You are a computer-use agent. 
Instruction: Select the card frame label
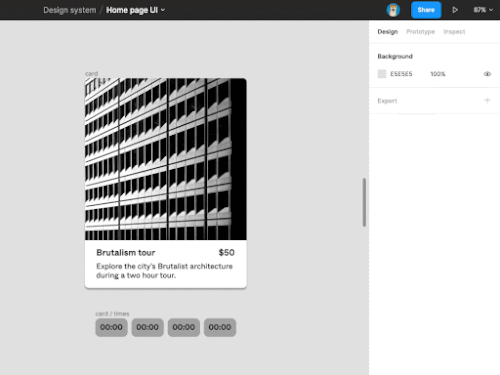click(91, 73)
